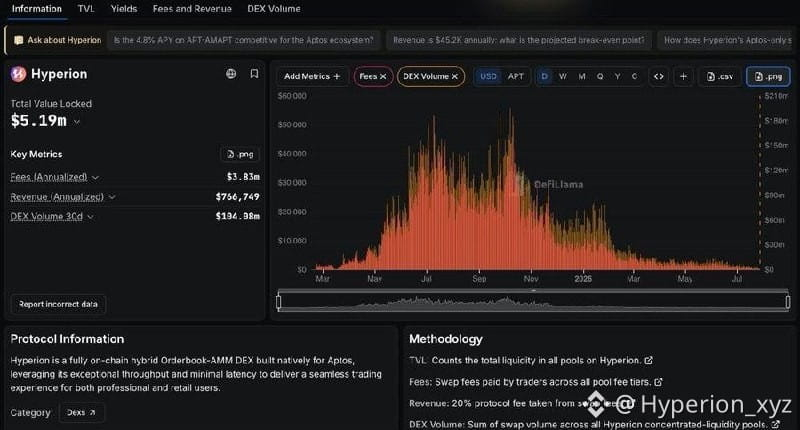The width and height of the screenshot is (800, 430).
Task: Export the chart as .png
Action: [768, 77]
